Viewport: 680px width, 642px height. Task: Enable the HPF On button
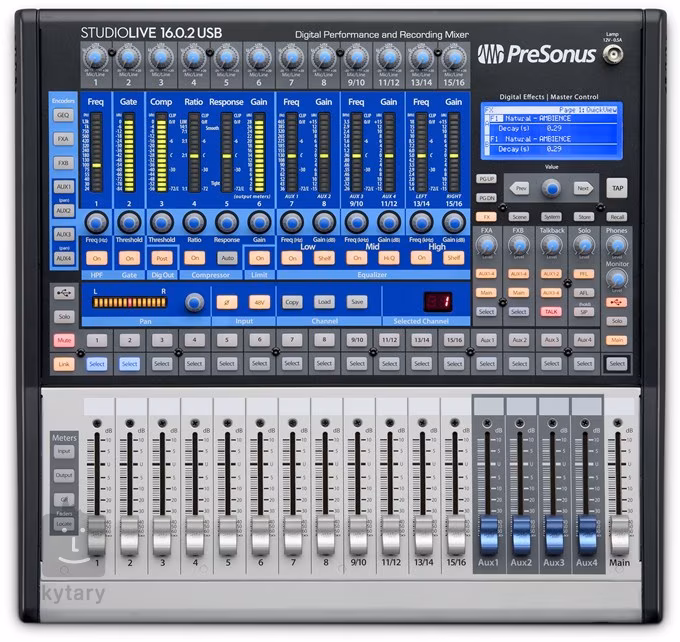coord(97,258)
